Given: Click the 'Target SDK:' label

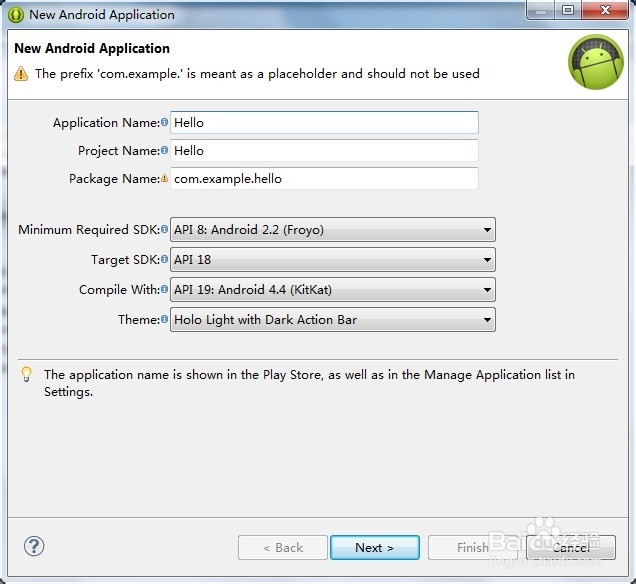Looking at the screenshot, I should point(126,260).
